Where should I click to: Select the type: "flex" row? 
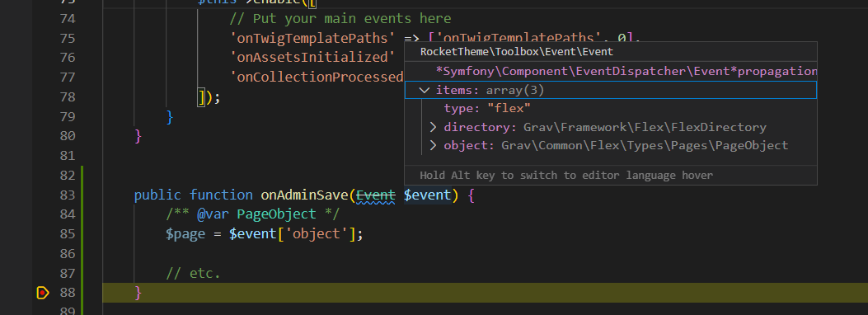pyautogui.click(x=611, y=109)
